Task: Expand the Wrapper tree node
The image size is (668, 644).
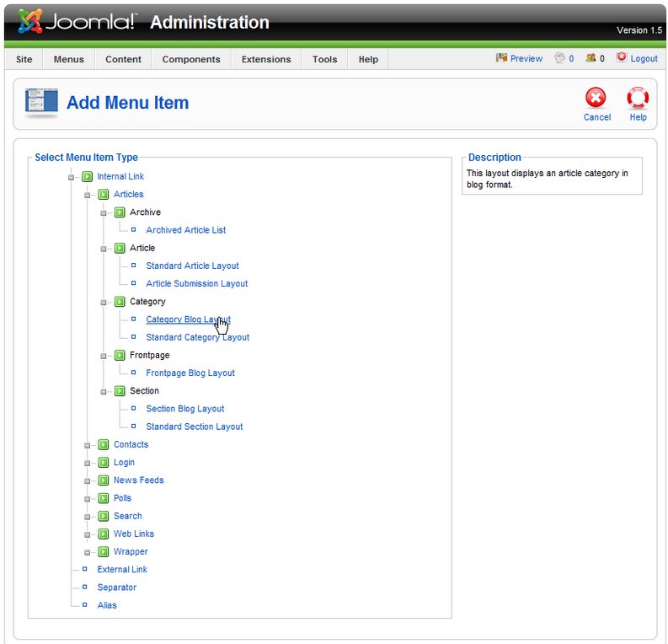Action: click(x=88, y=553)
